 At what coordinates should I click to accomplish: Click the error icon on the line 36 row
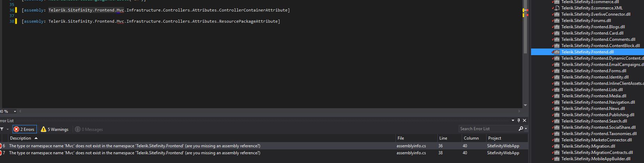[1, 146]
